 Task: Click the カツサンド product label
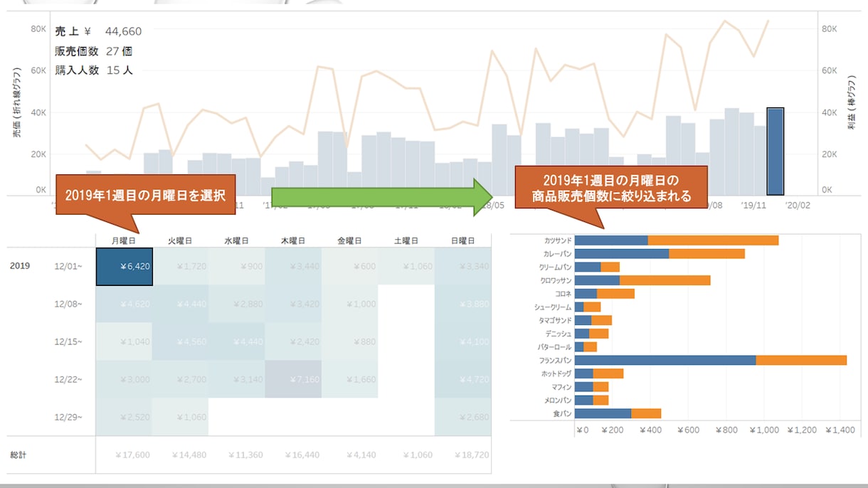(557, 240)
